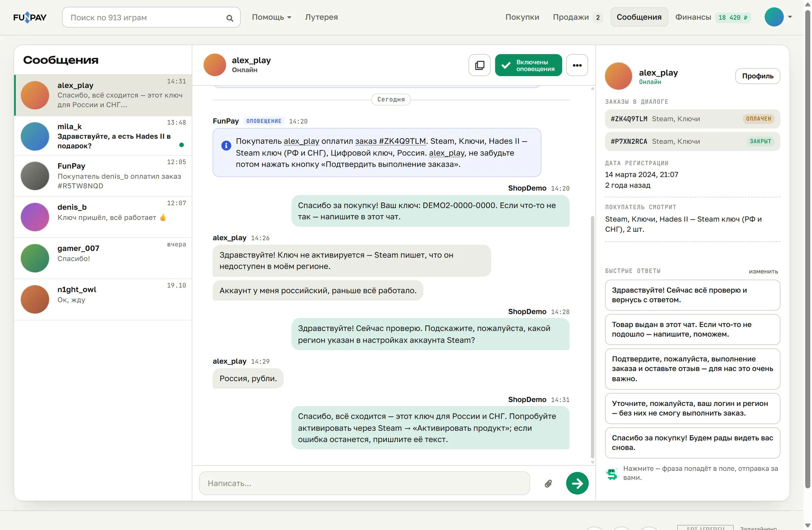Click the user avatar in the top bar
812x530 pixels.
click(x=774, y=17)
